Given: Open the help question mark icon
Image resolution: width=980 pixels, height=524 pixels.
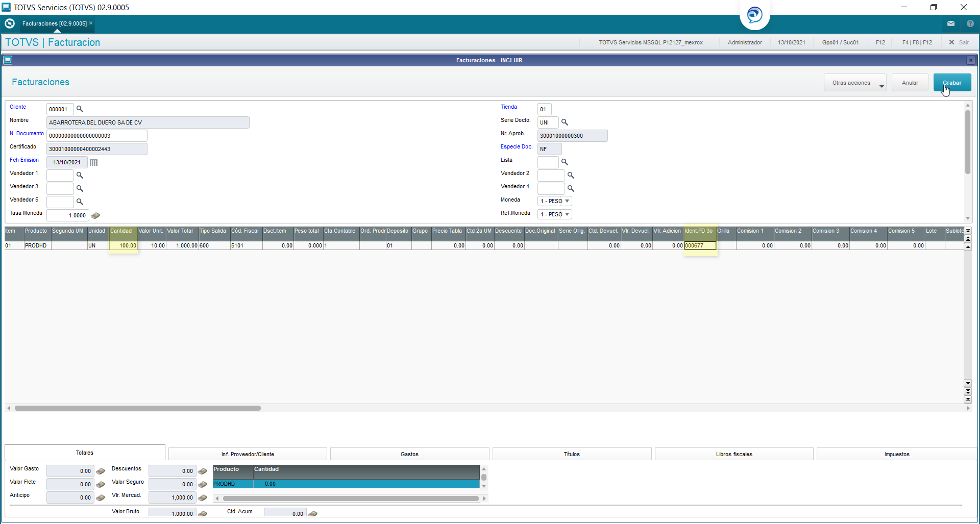Looking at the screenshot, I should click(970, 23).
